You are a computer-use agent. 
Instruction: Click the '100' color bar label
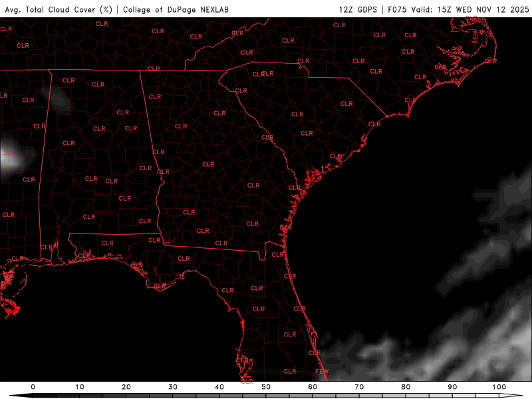(x=499, y=387)
